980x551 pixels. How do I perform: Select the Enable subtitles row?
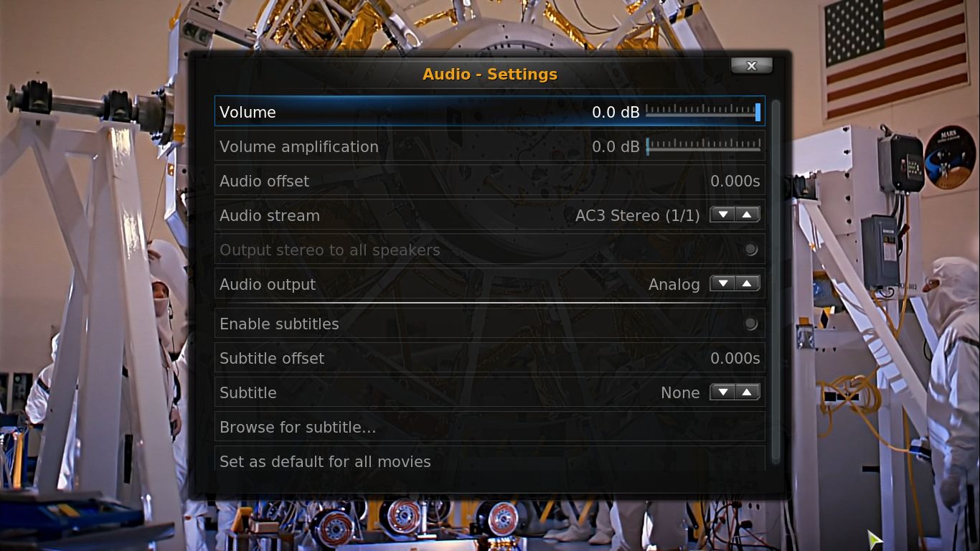(490, 324)
